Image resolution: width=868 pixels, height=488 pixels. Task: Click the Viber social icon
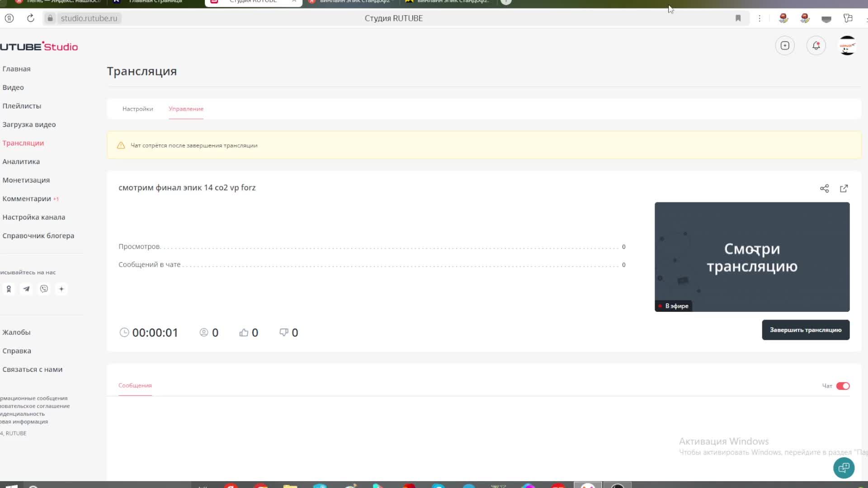point(43,288)
